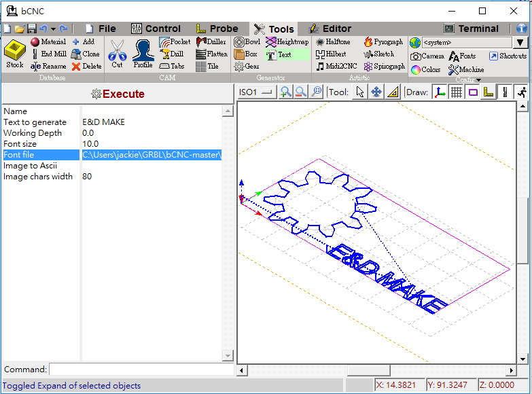532x394 pixels.
Task: Select the Driller tool
Action: (211, 41)
